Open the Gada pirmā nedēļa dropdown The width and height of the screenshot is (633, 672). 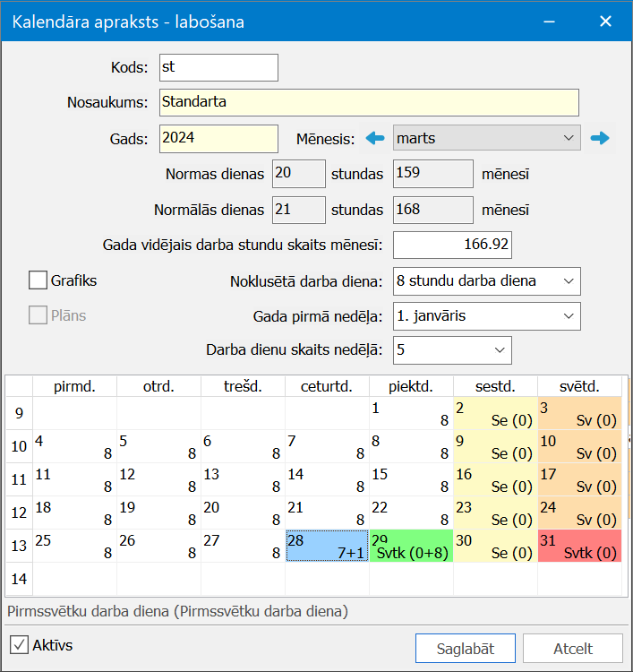(486, 316)
